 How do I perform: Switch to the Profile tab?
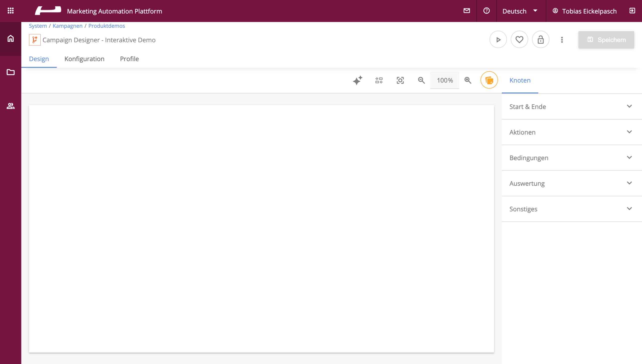pyautogui.click(x=129, y=59)
